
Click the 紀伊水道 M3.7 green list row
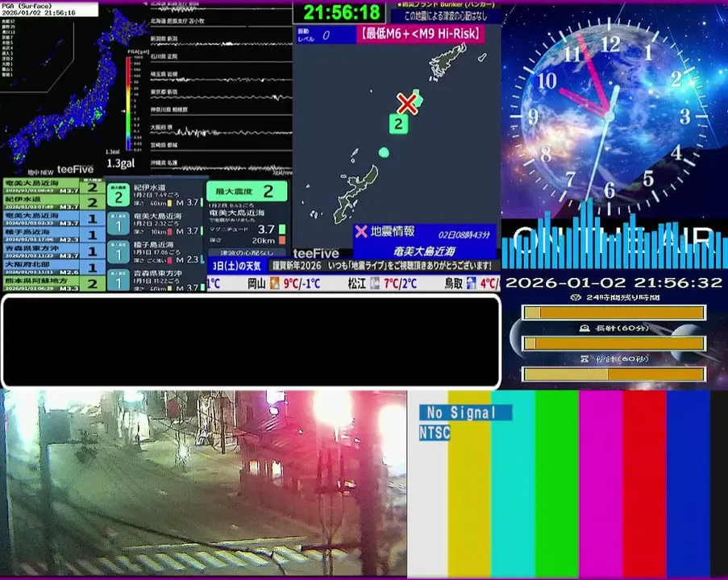54,202
